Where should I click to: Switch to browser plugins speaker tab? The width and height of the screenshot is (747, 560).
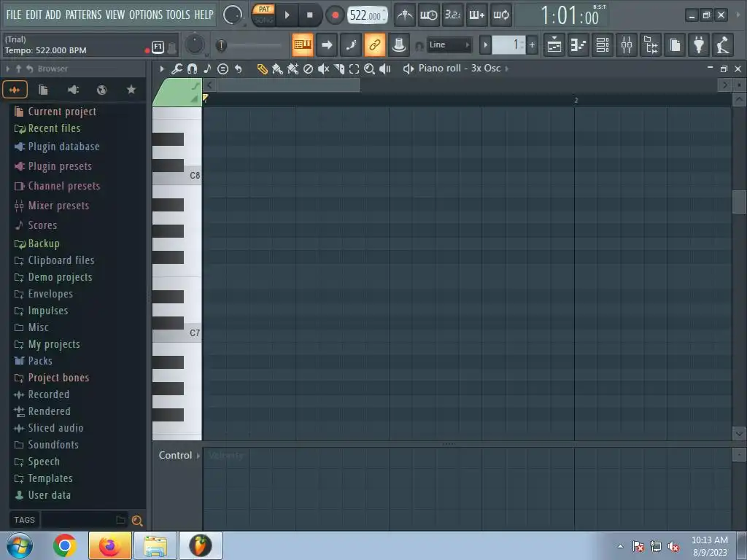73,90
